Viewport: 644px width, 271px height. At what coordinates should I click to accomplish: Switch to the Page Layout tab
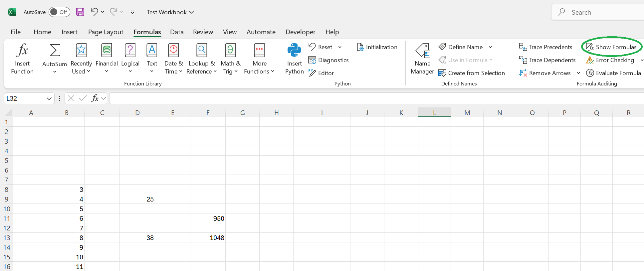[106, 32]
